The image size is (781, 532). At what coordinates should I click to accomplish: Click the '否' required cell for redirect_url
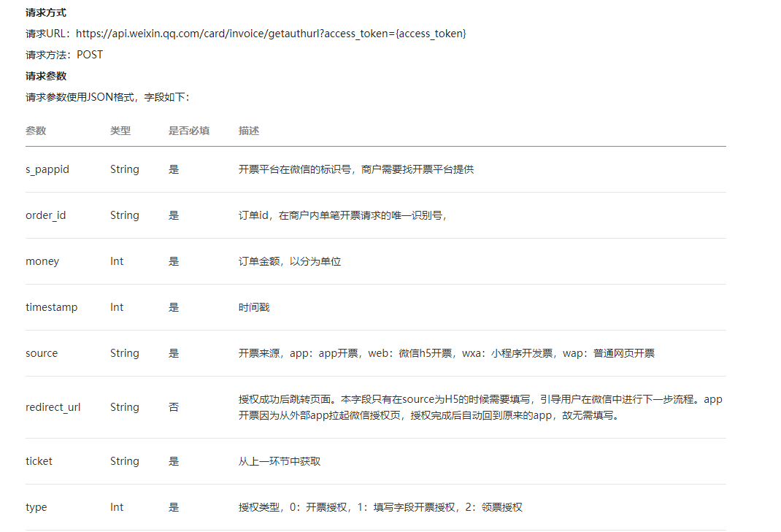pyautogui.click(x=173, y=407)
